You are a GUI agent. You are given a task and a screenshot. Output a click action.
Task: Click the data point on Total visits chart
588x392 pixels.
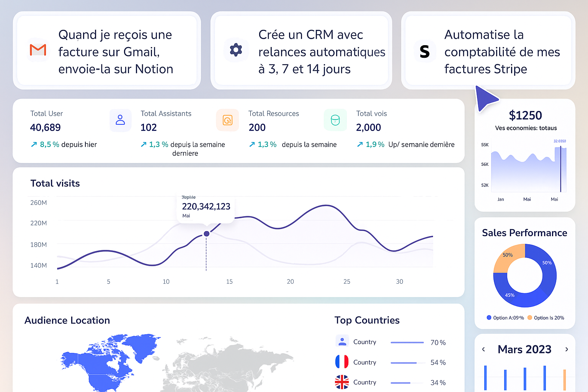point(206,234)
